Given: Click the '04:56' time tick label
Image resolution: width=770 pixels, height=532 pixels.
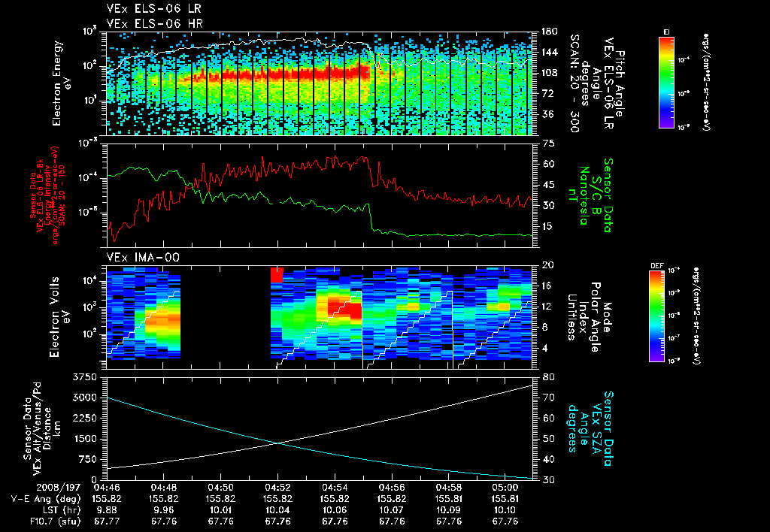Looking at the screenshot, I should click(391, 488).
